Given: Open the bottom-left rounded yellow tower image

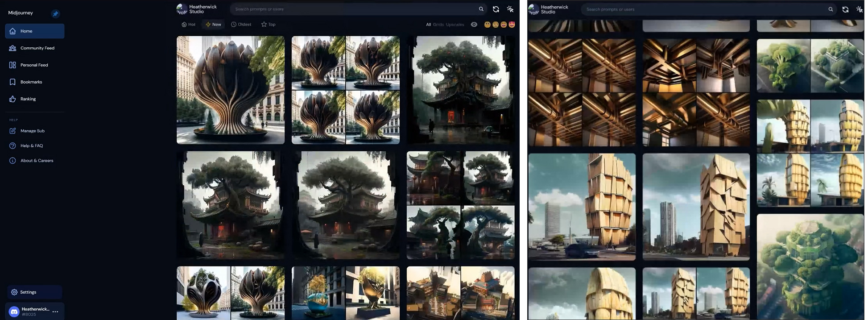Looking at the screenshot, I should 582,294.
